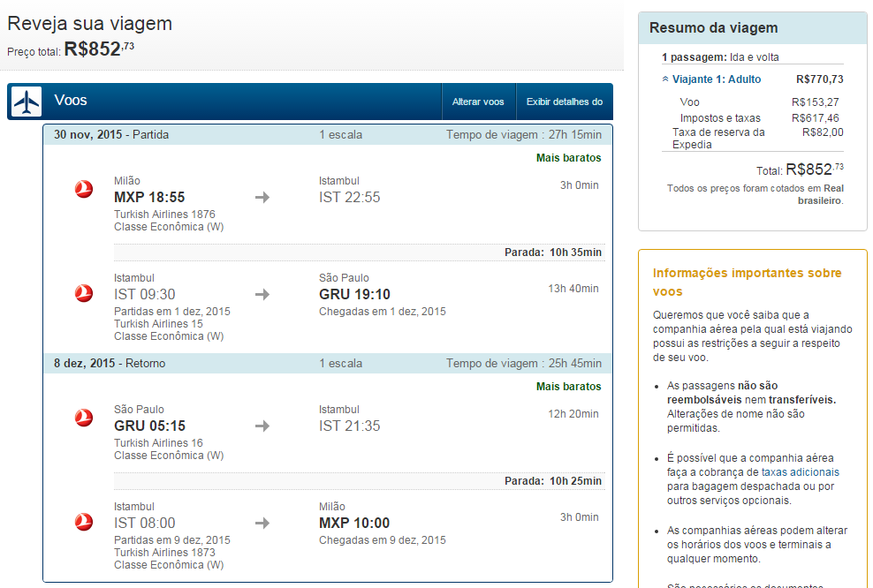Click the Turkish Airlines 1876 flight number

pos(164,215)
